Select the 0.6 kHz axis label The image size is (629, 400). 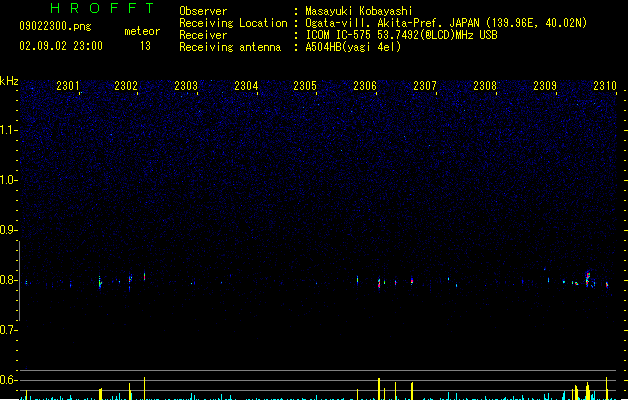point(8,380)
